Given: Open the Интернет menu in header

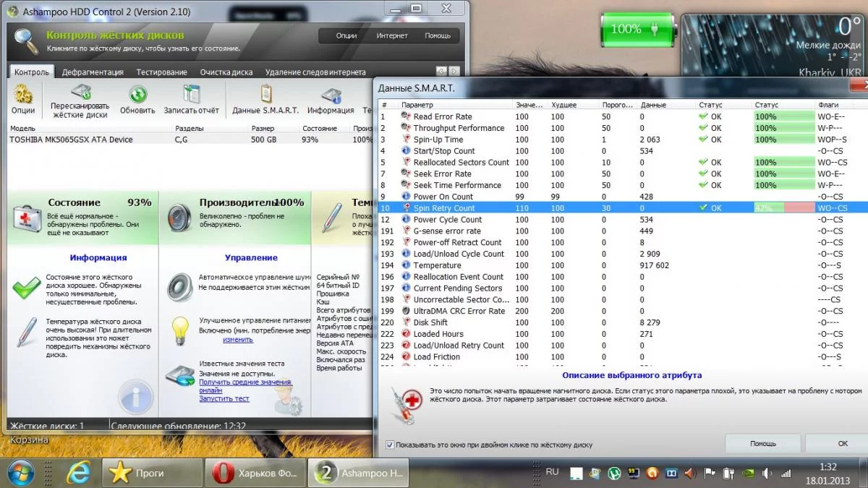Looking at the screenshot, I should click(x=392, y=35).
